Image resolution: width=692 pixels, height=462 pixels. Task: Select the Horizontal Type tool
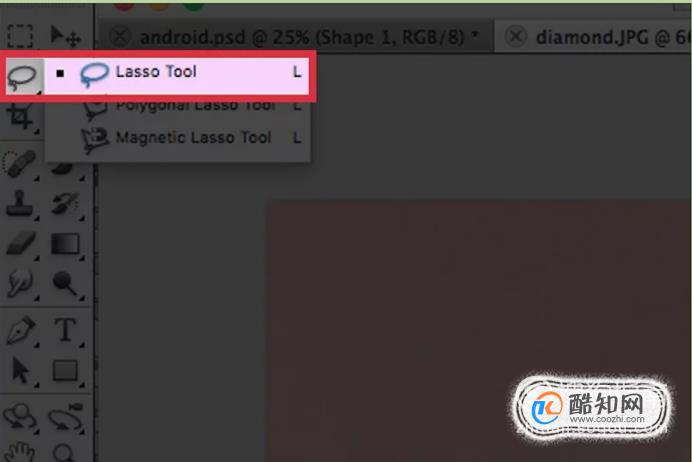[65, 330]
